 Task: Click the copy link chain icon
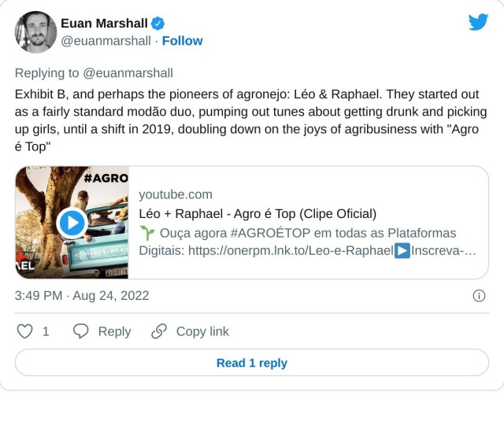click(159, 331)
